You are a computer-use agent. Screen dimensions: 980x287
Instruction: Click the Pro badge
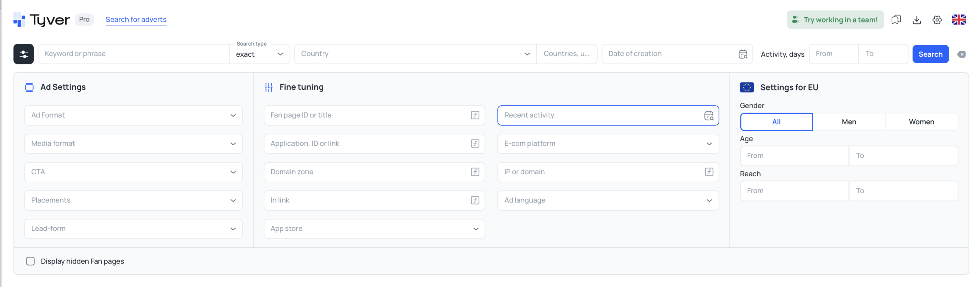click(84, 20)
